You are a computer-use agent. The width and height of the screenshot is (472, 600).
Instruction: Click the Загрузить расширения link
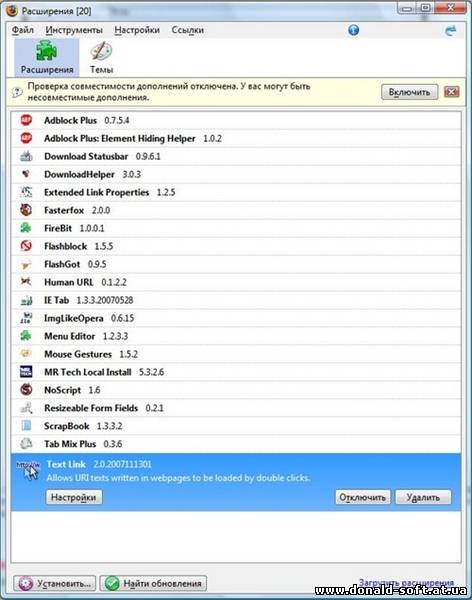click(406, 582)
